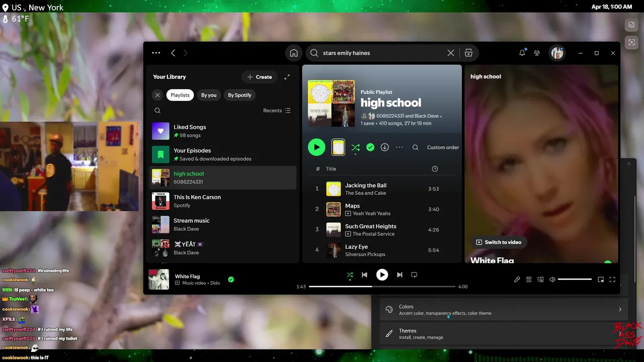
Task: Open the user profile avatar menu
Action: 557,53
